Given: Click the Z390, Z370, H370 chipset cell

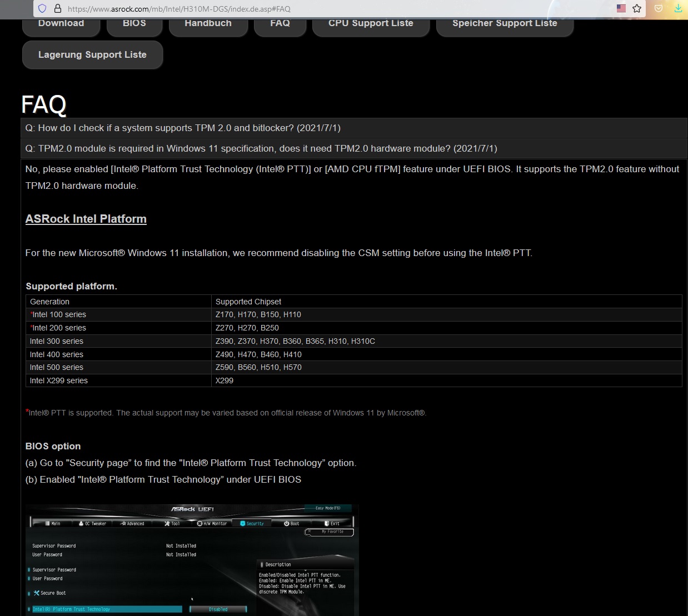Looking at the screenshot, I should tap(447, 341).
